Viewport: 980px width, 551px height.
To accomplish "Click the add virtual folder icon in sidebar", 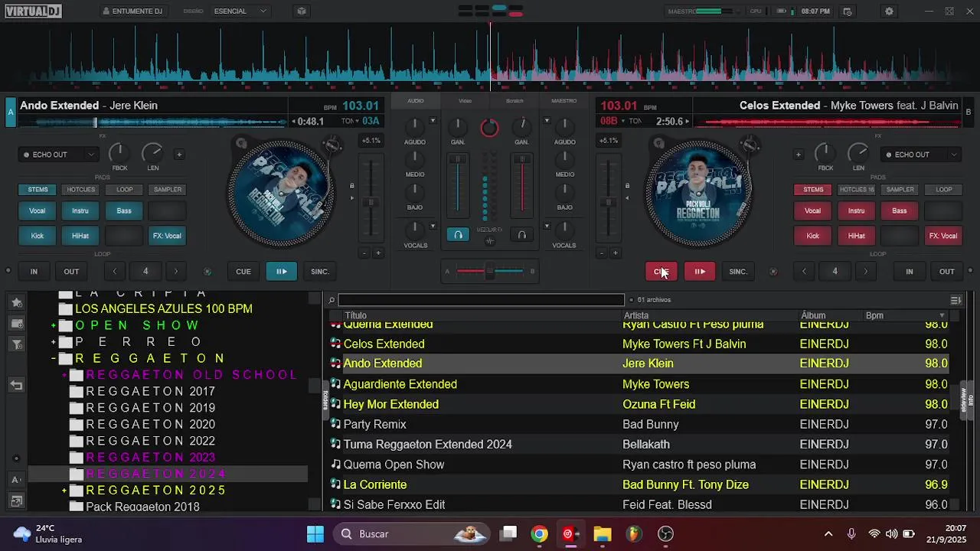I will tap(17, 324).
